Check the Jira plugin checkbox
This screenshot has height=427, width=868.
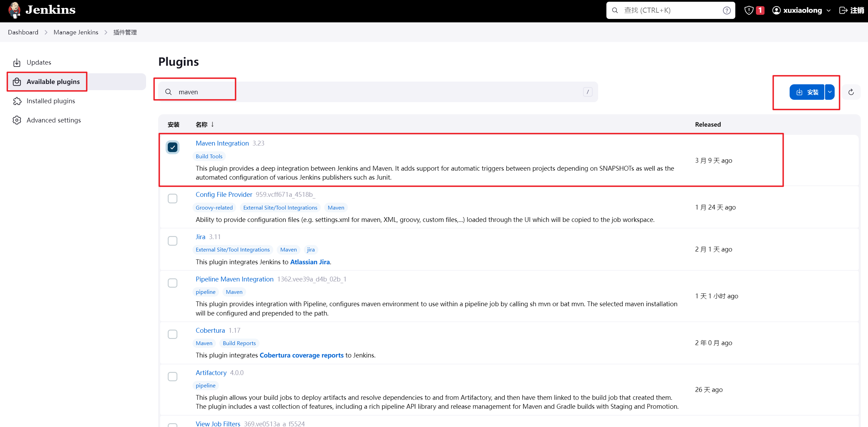click(173, 241)
